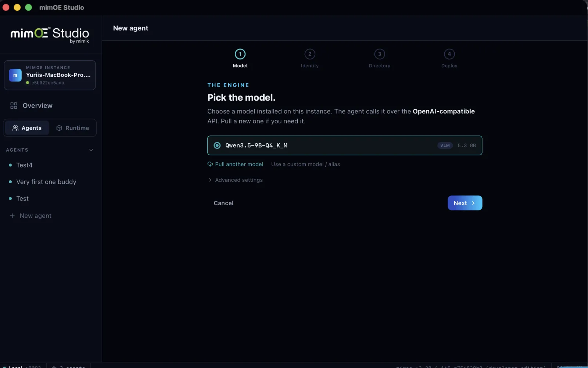Click the Next button

point(465,203)
